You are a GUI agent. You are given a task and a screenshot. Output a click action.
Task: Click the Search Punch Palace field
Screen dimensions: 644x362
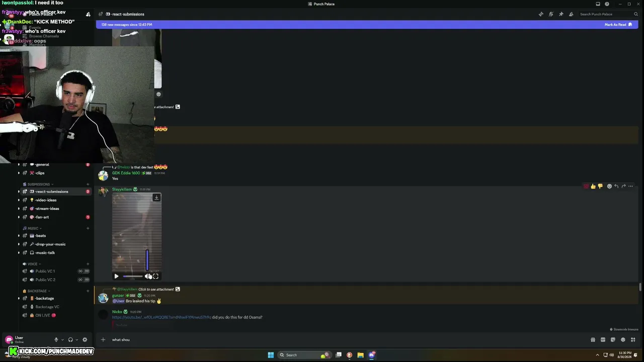(608, 14)
